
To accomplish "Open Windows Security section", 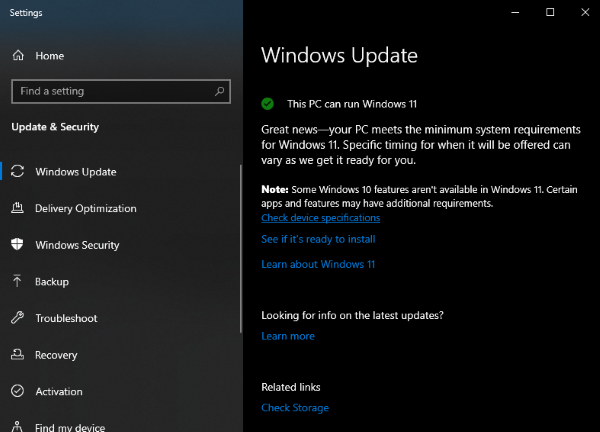I will (x=77, y=245).
